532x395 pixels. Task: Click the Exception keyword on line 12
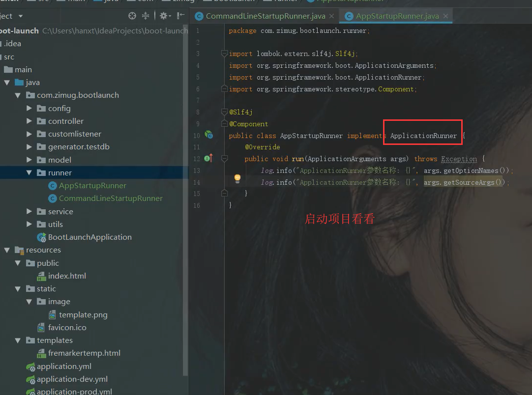pos(459,159)
